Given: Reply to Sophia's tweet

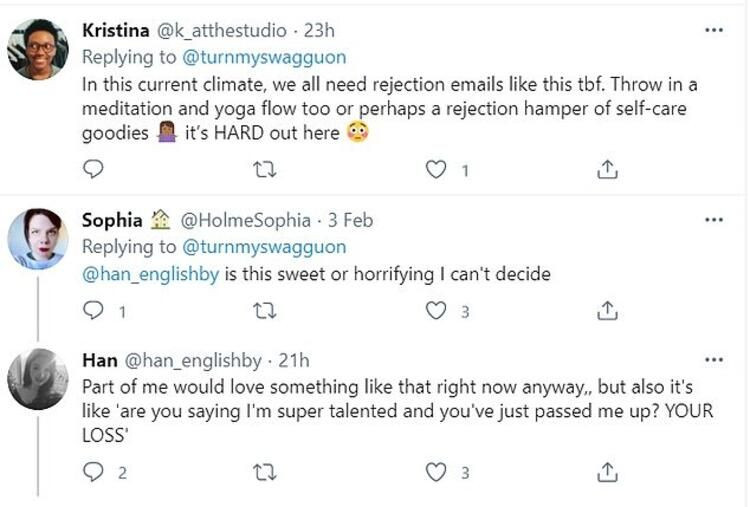Looking at the screenshot, I should (93, 312).
